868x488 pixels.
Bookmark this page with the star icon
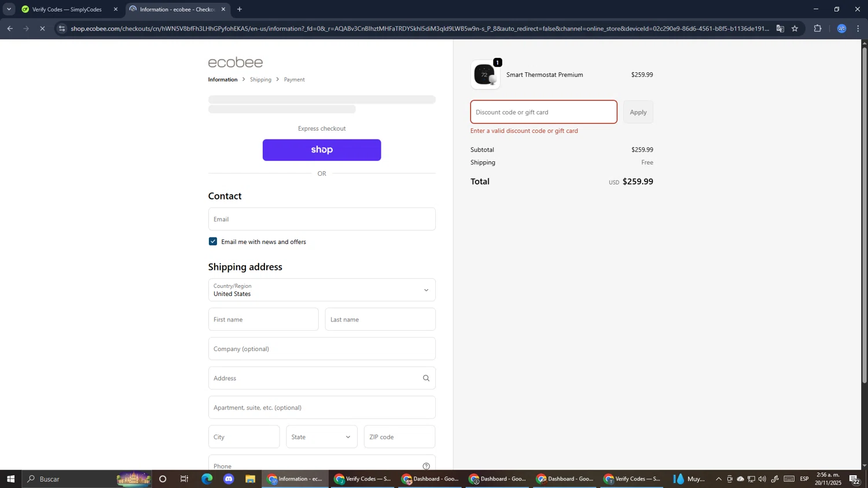tap(795, 28)
